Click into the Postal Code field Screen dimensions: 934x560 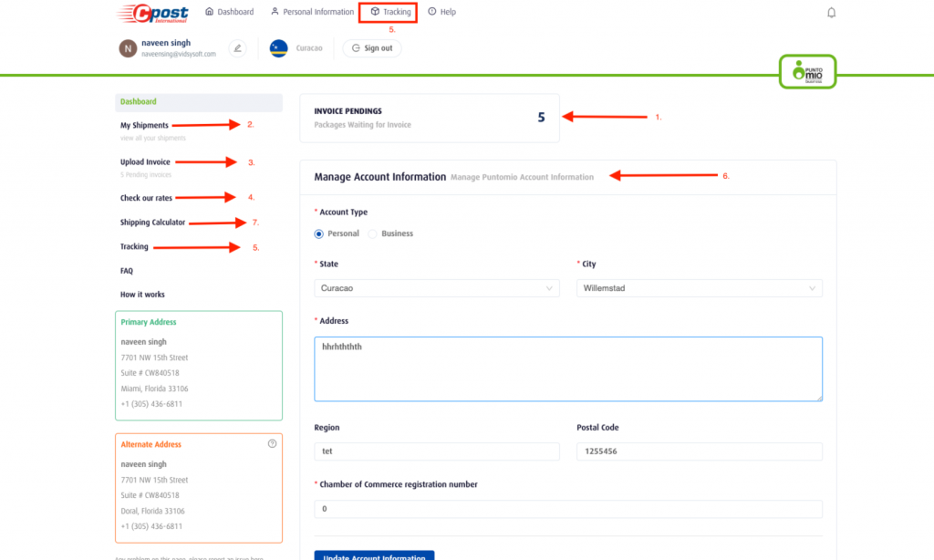pos(700,451)
